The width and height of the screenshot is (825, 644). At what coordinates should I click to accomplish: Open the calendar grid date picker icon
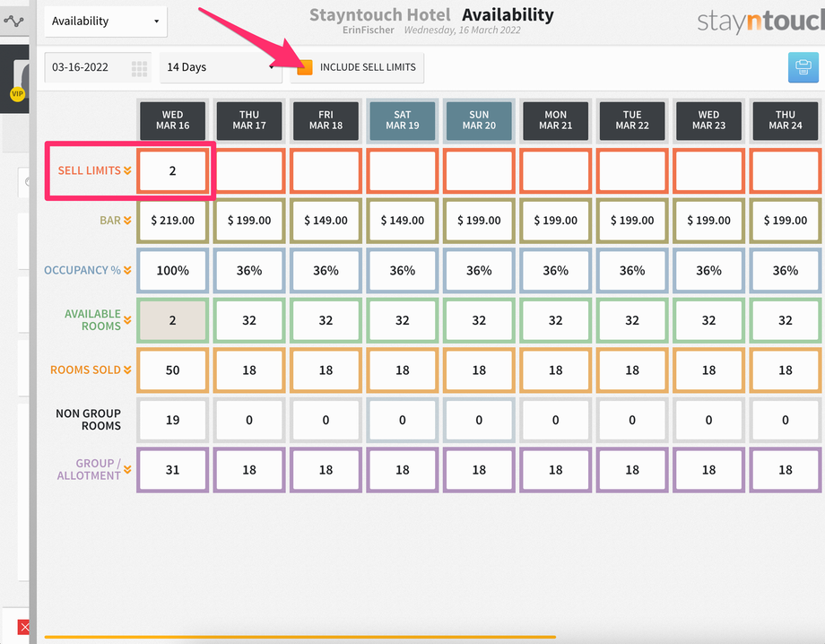point(139,68)
